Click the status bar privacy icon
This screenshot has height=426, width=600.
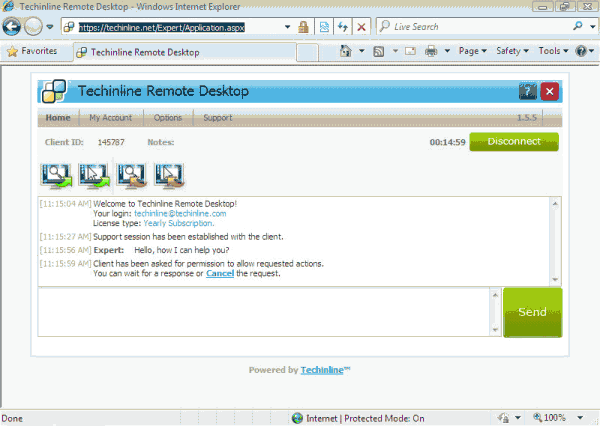click(x=504, y=418)
